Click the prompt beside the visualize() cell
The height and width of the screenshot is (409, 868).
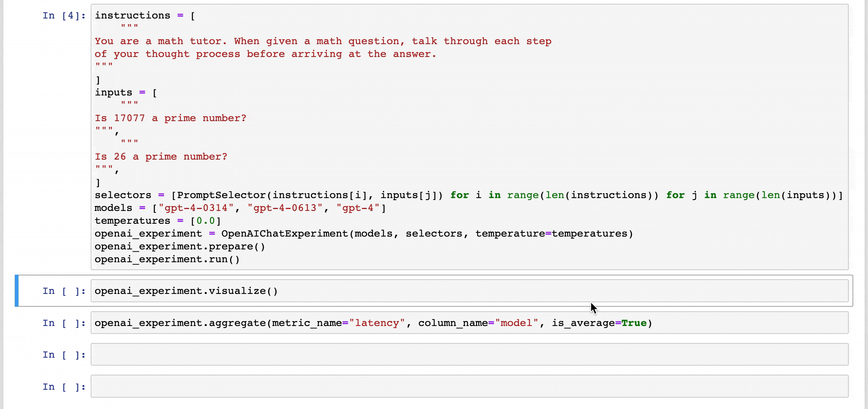tap(64, 291)
